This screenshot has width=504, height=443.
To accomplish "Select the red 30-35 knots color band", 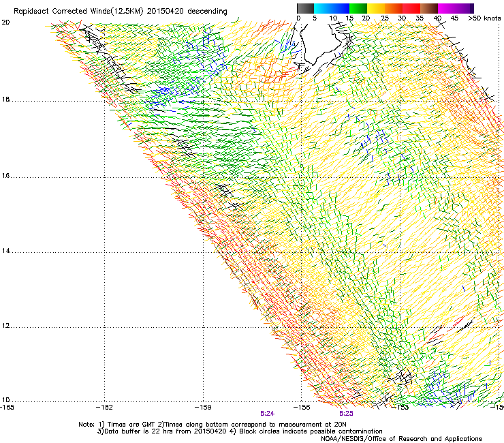I will [x=411, y=8].
